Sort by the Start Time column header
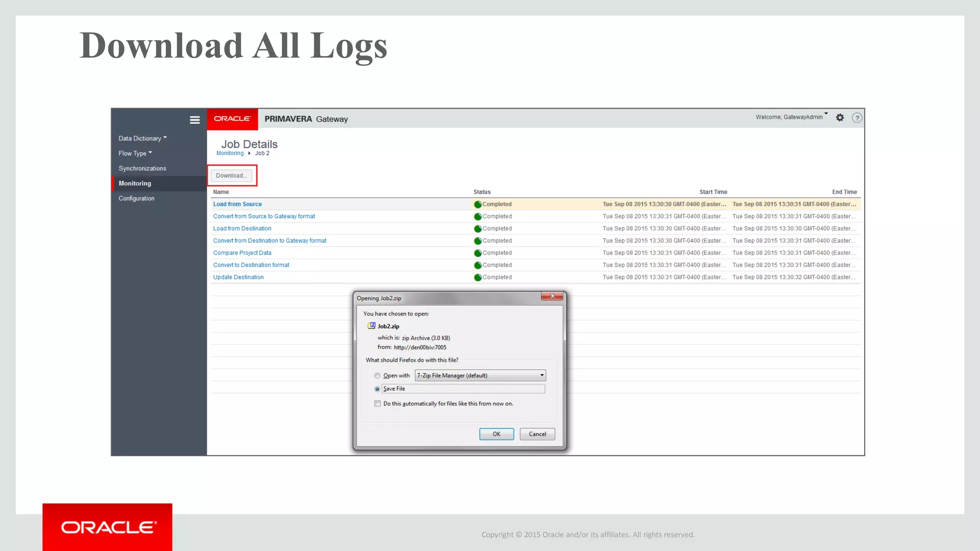The width and height of the screenshot is (980, 551). (713, 192)
